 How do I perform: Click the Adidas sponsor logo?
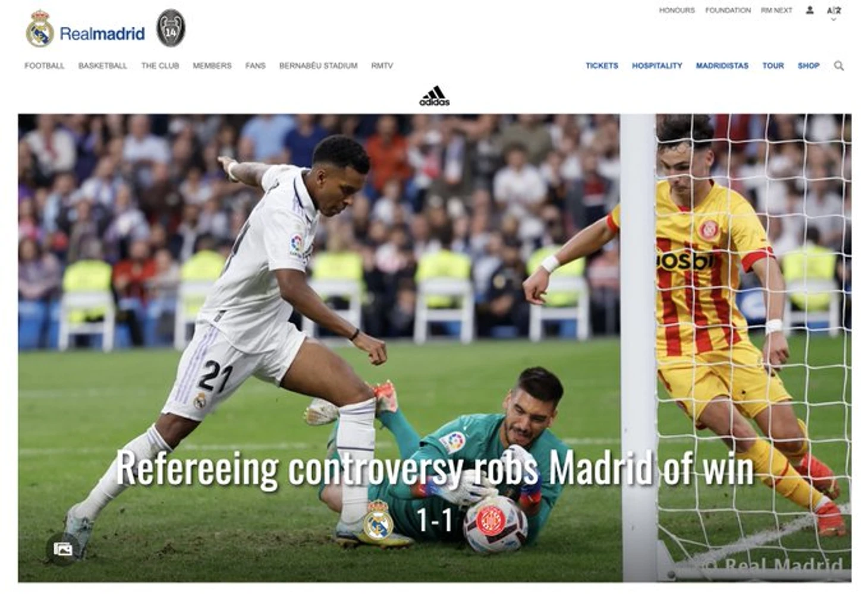pyautogui.click(x=435, y=96)
